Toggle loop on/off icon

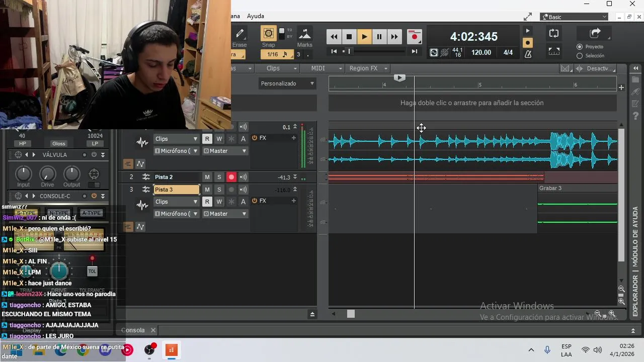[x=554, y=33]
